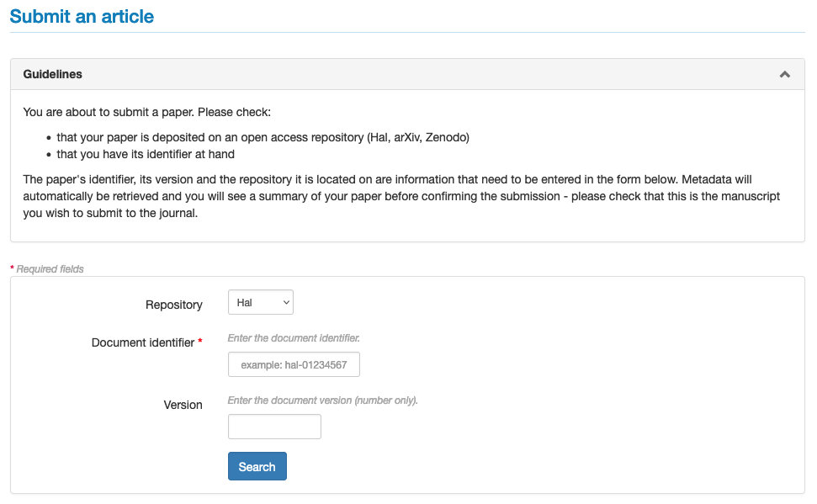Focus the Document identifier input field
Viewport: 817px width, 504px height.
294,364
